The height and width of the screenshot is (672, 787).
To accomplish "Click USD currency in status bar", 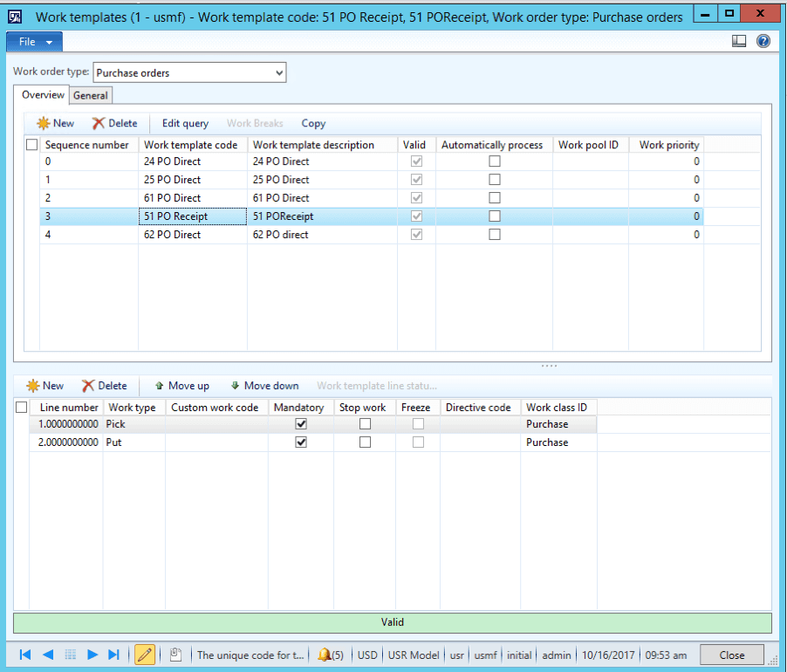I will 367,655.
